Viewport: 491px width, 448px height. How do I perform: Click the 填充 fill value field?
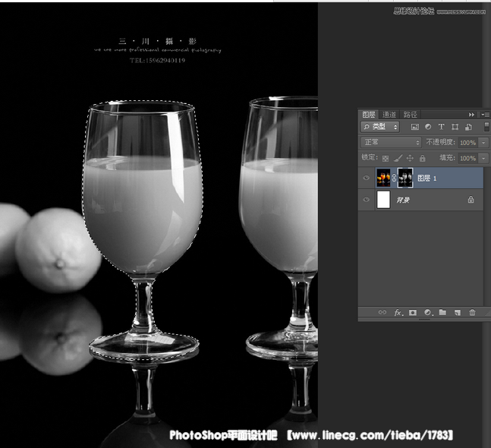coord(468,159)
